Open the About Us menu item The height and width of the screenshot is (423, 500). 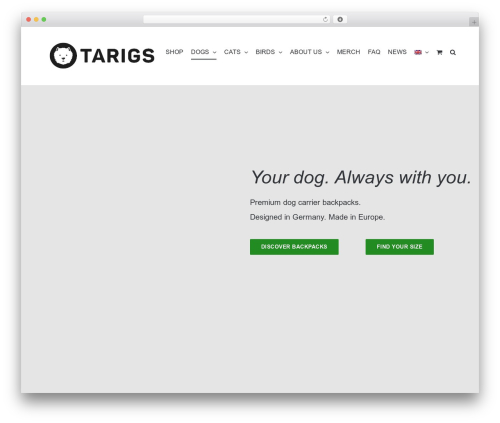pos(306,52)
